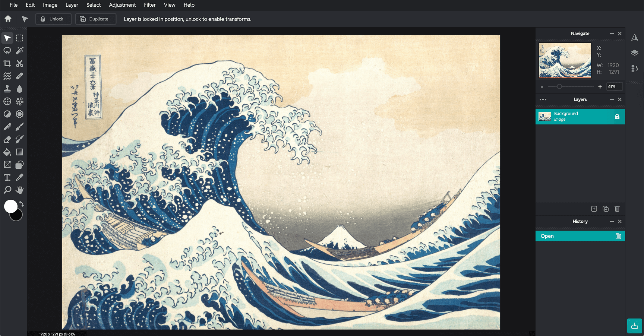Select the Draw brush tool
Viewport: 644px width, 336px height.
coord(20,127)
